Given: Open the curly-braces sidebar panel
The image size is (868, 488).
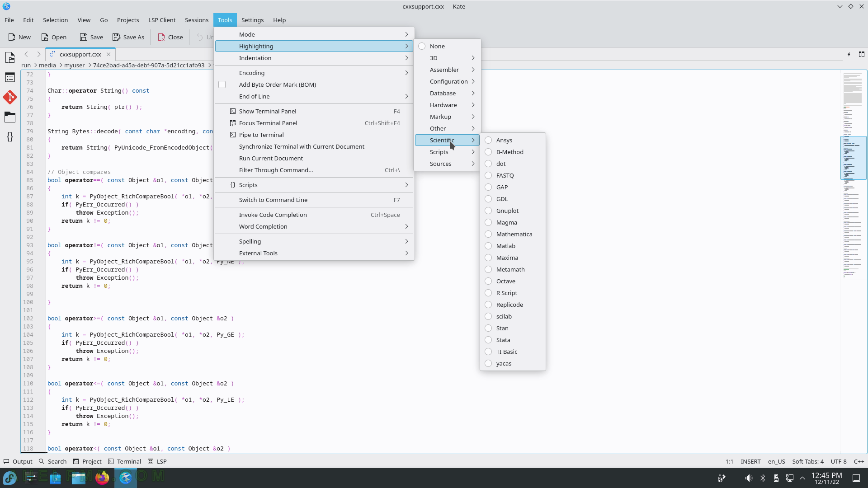Looking at the screenshot, I should (x=10, y=137).
